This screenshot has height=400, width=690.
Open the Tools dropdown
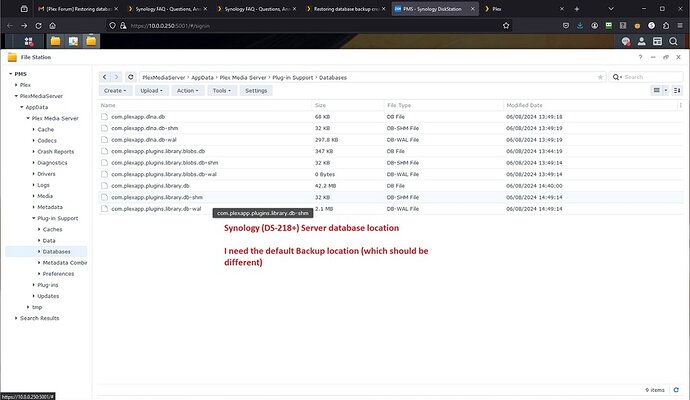point(222,91)
